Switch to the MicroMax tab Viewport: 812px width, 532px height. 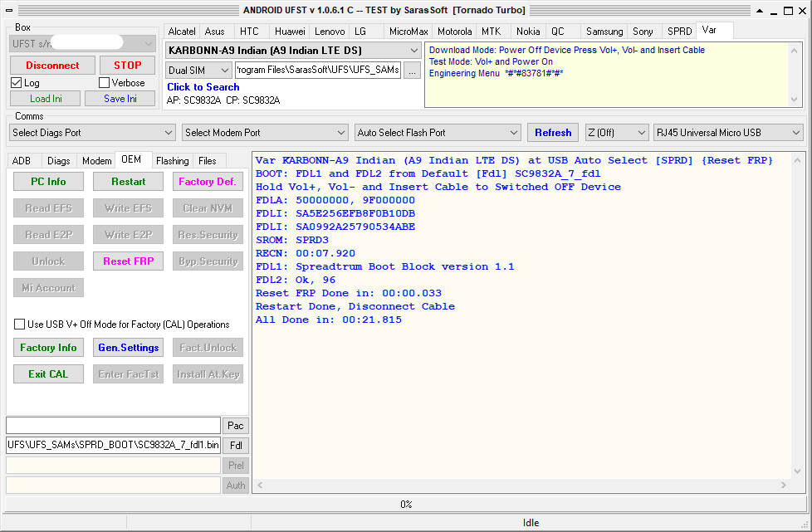408,32
